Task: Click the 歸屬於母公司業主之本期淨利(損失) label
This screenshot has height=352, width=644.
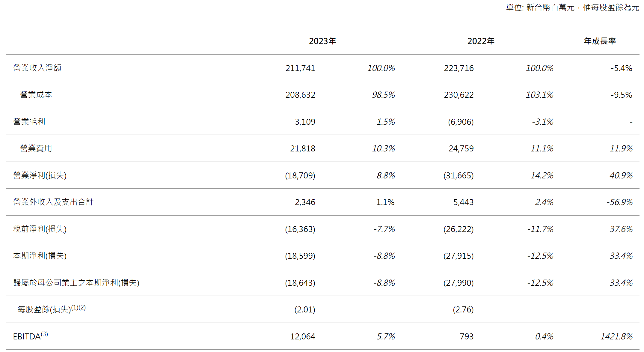Action: click(76, 283)
